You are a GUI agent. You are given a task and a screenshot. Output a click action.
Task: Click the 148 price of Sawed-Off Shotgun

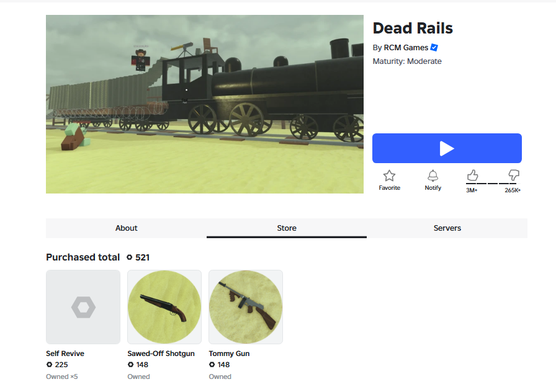(x=142, y=364)
